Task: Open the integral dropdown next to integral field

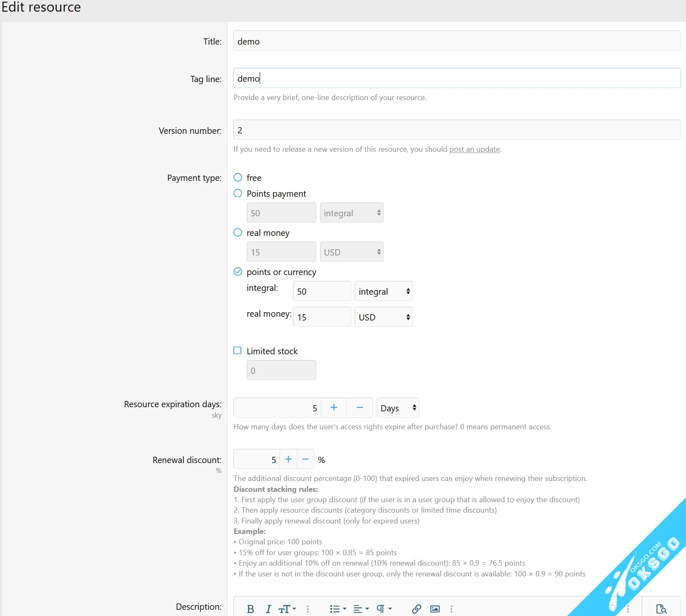Action: pyautogui.click(x=383, y=291)
